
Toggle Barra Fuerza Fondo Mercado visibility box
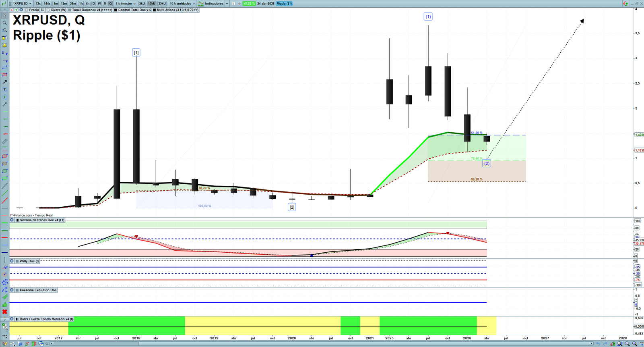click(17, 319)
